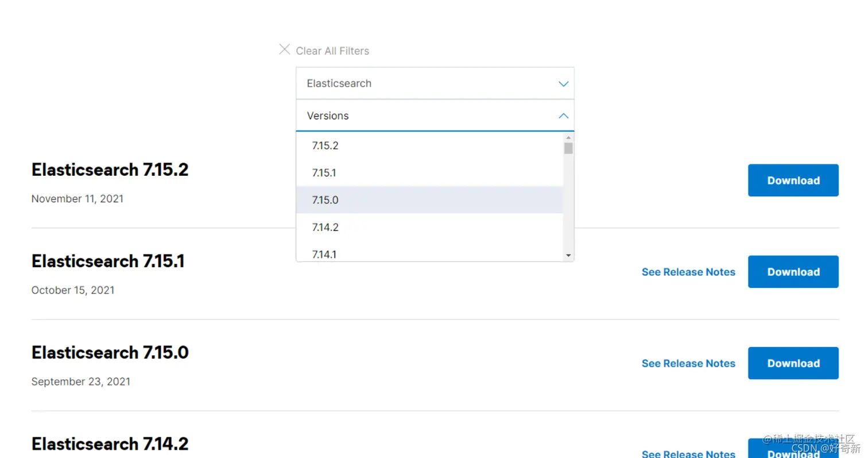The image size is (868, 458).
Task: Open release notes for Elasticsearch 7.15.1
Action: tap(688, 272)
